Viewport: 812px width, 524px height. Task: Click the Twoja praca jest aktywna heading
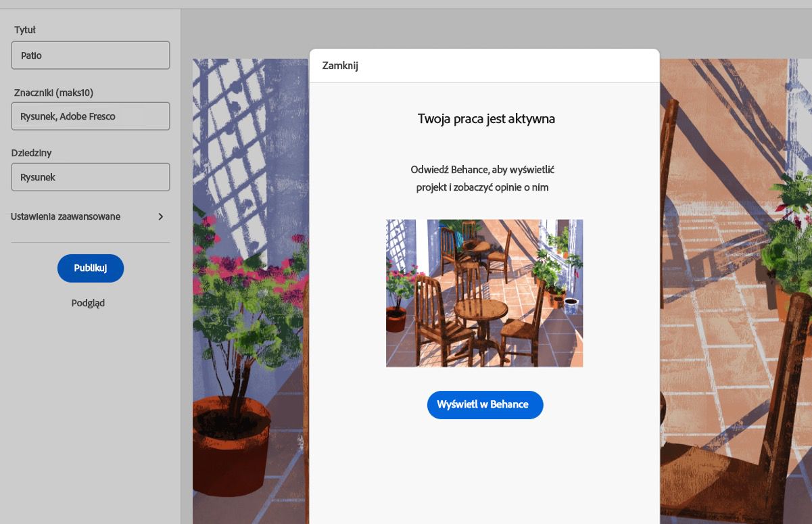pos(485,118)
